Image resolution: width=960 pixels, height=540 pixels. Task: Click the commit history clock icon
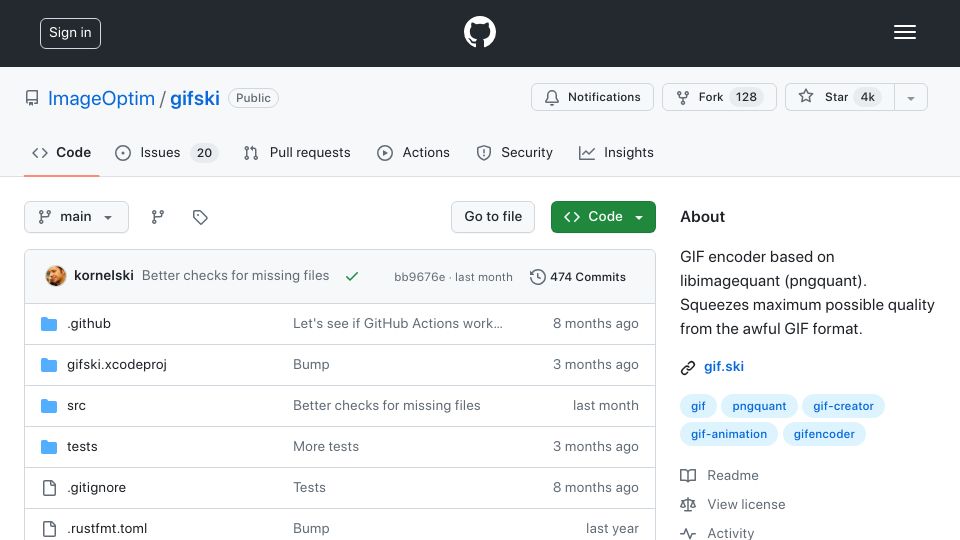537,277
